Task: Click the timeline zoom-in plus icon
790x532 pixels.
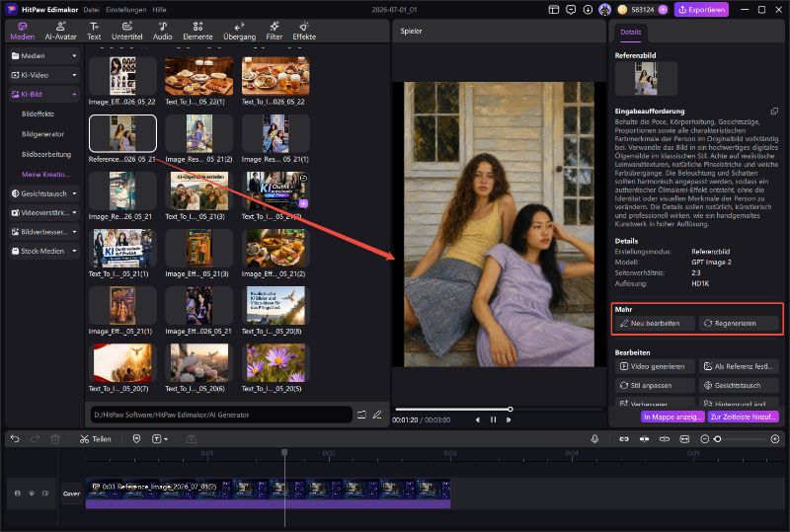Action: 775,439
